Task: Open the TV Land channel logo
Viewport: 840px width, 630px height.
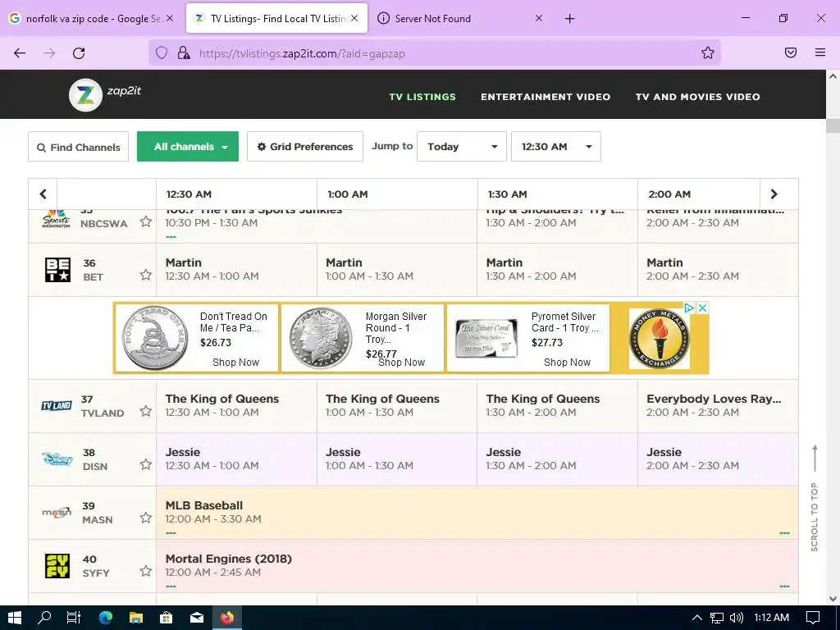Action: [x=57, y=405]
